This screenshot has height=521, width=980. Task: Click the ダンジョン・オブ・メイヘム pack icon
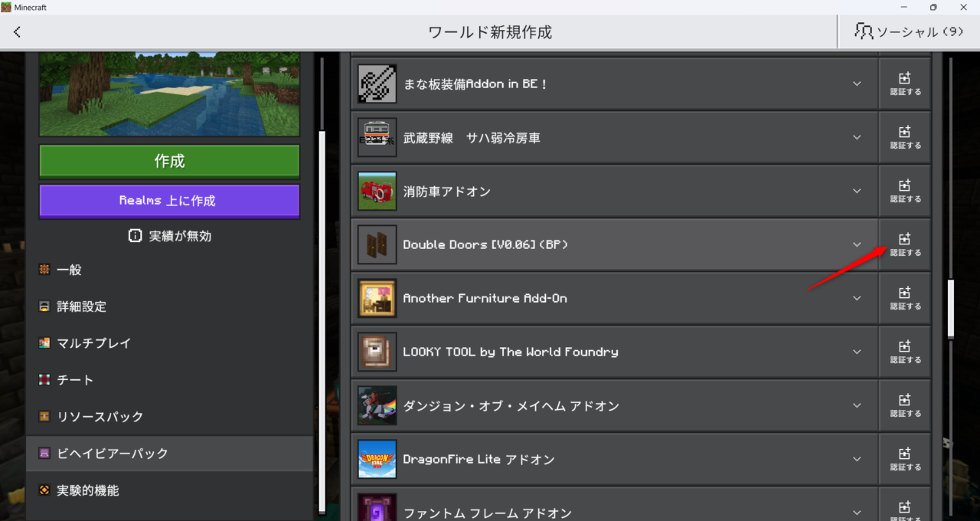pos(377,406)
